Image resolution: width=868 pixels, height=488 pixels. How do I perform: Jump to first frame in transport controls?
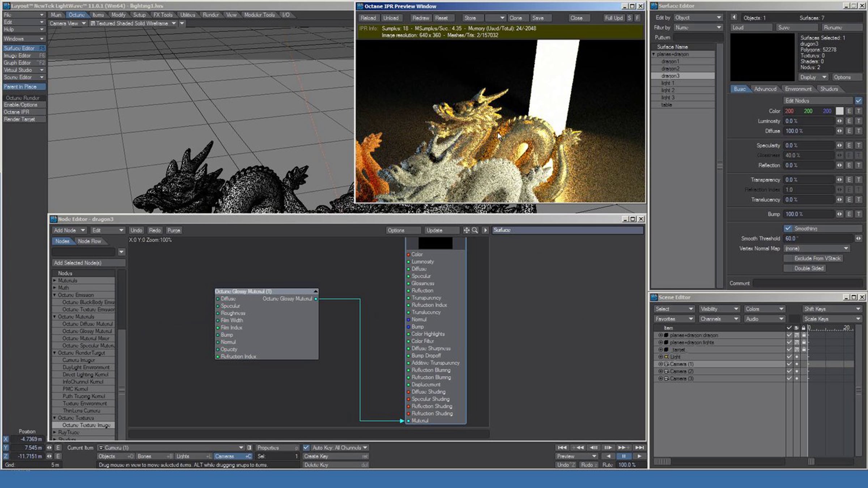[x=562, y=448]
